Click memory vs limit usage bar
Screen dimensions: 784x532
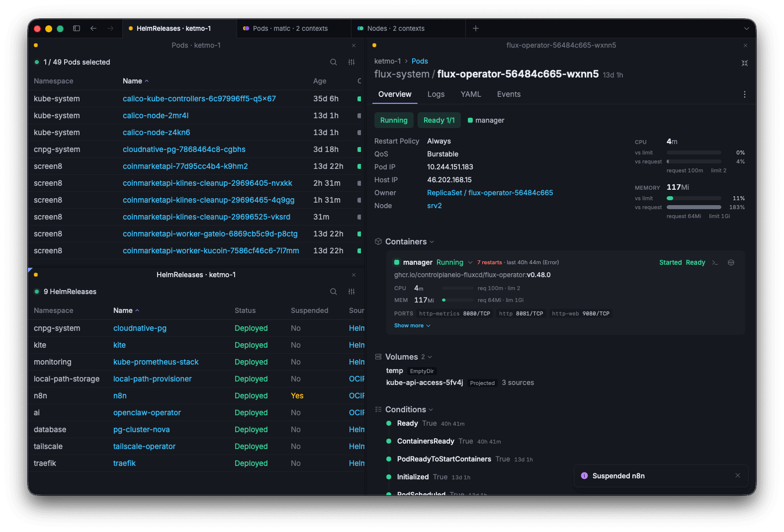(694, 198)
